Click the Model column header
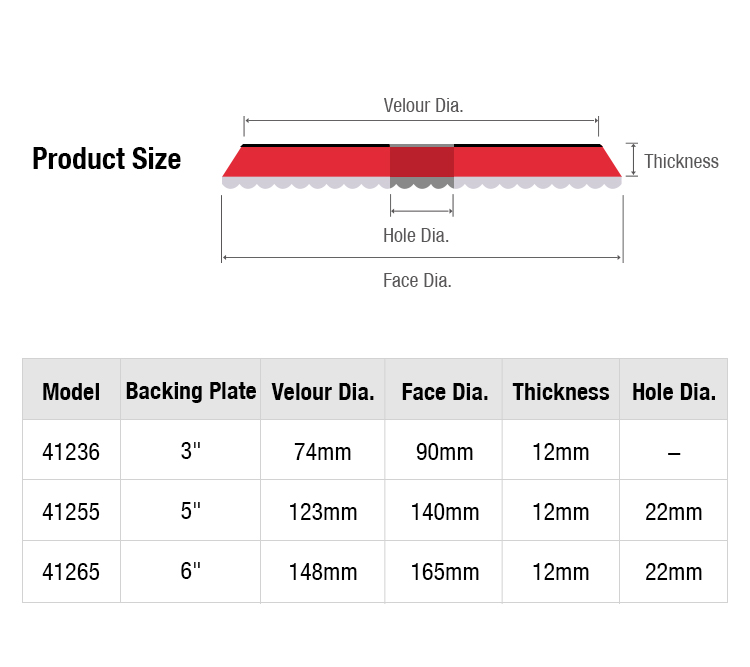Image resolution: width=750 pixels, height=667 pixels. click(x=71, y=392)
